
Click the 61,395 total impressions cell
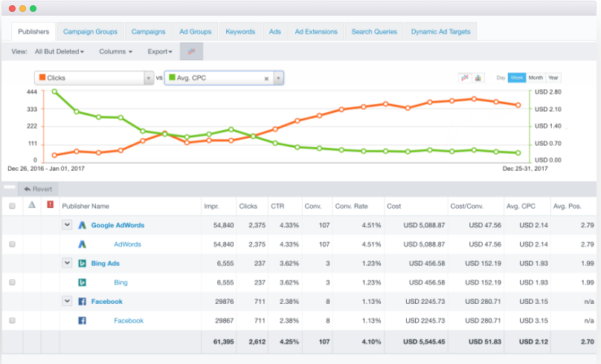tap(223, 342)
